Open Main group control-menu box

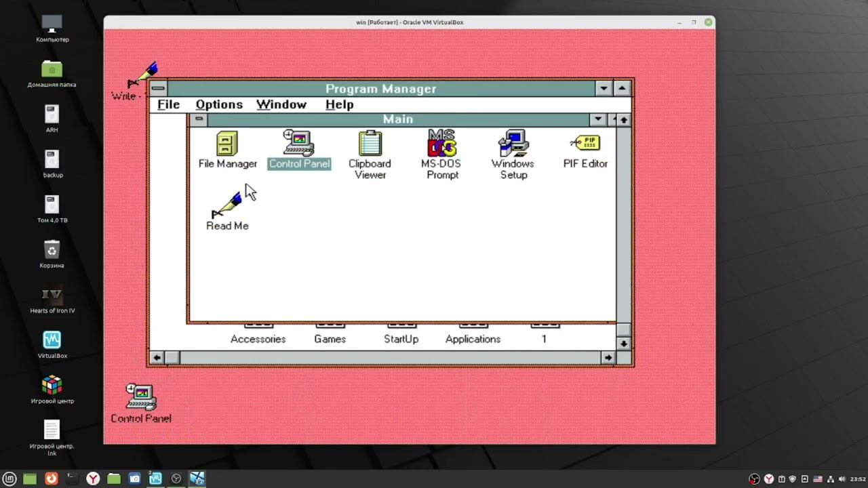point(199,119)
